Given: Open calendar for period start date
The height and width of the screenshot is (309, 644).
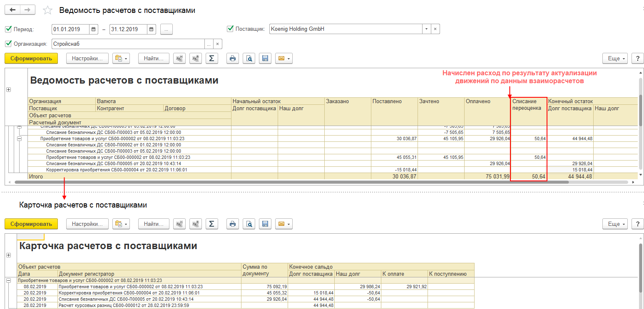Looking at the screenshot, I should point(94,30).
